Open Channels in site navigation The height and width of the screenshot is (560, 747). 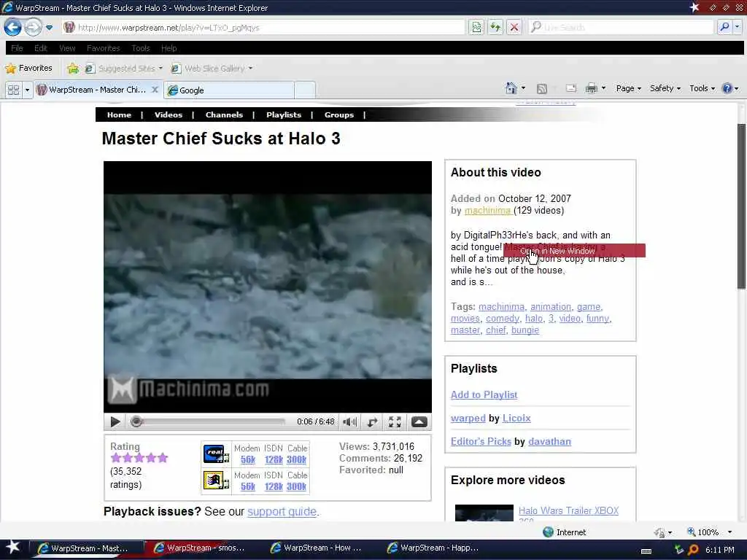click(224, 114)
